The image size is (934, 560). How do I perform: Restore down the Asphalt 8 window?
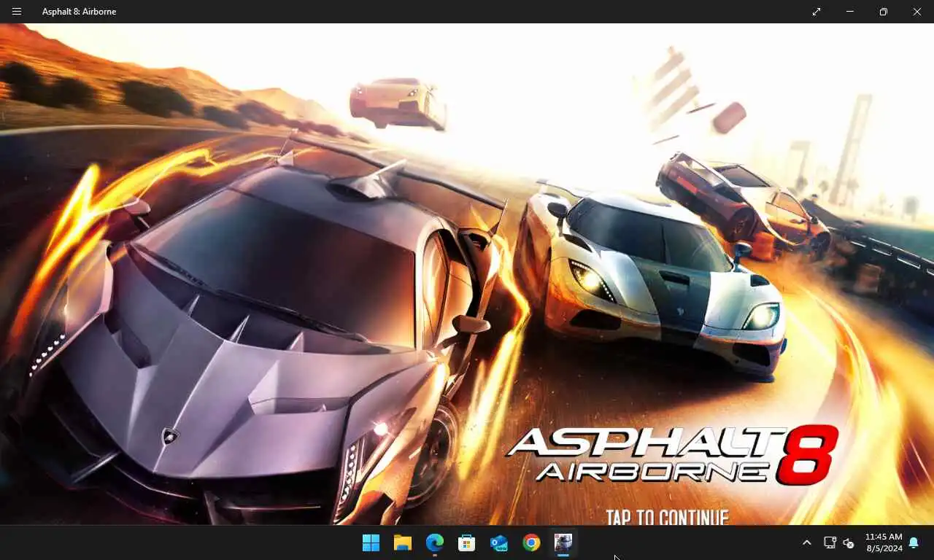(884, 12)
